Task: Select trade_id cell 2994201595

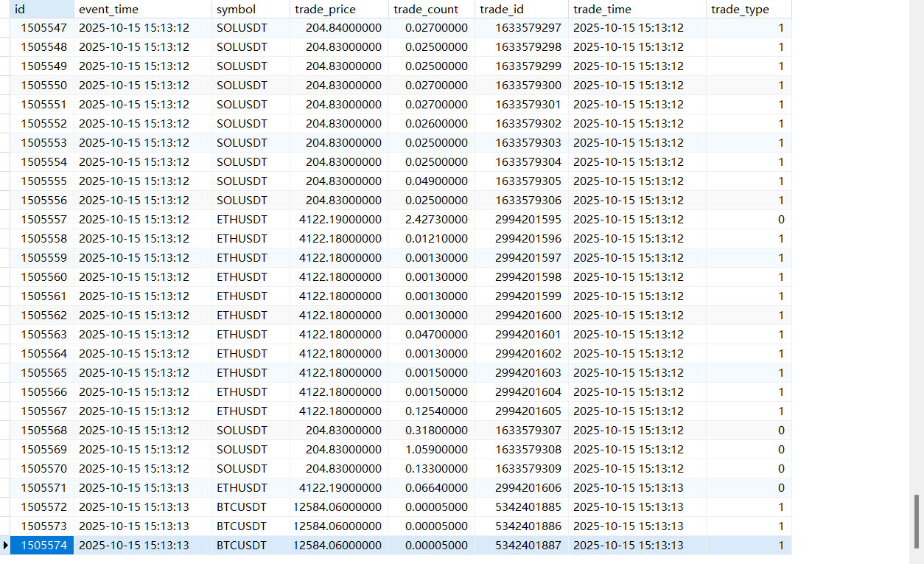Action: tap(522, 220)
